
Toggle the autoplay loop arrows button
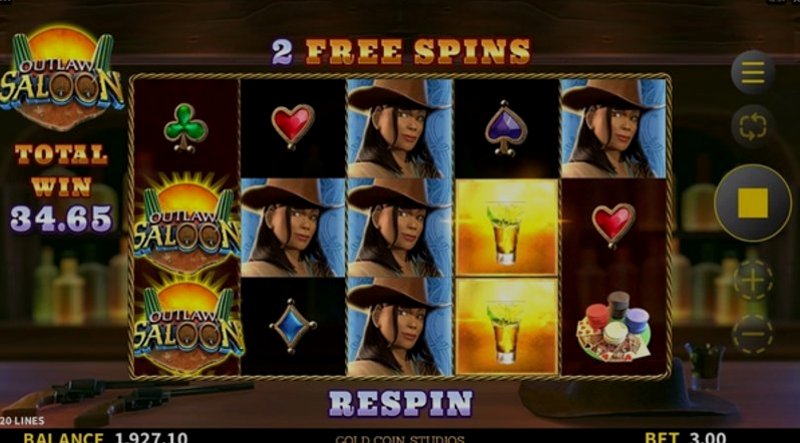(x=753, y=126)
